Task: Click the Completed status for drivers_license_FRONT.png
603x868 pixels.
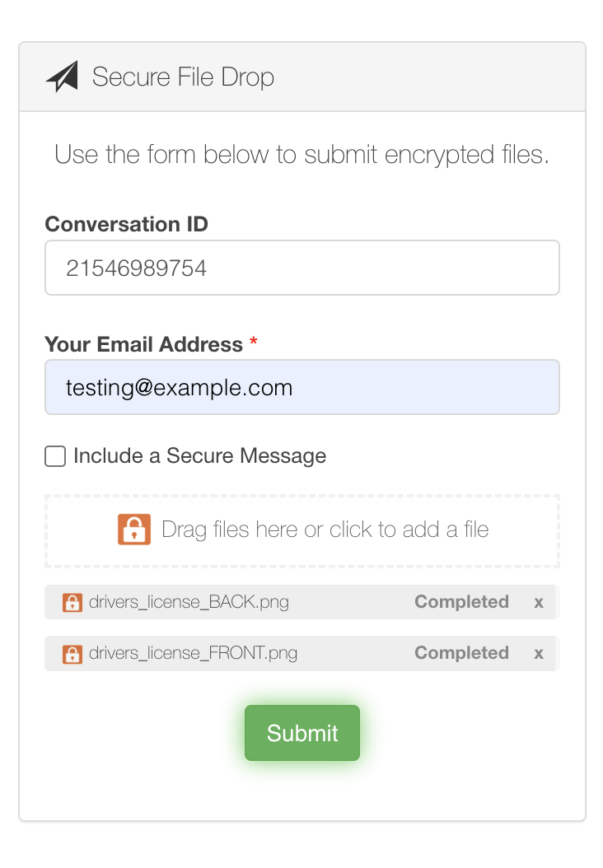Action: pyautogui.click(x=461, y=652)
